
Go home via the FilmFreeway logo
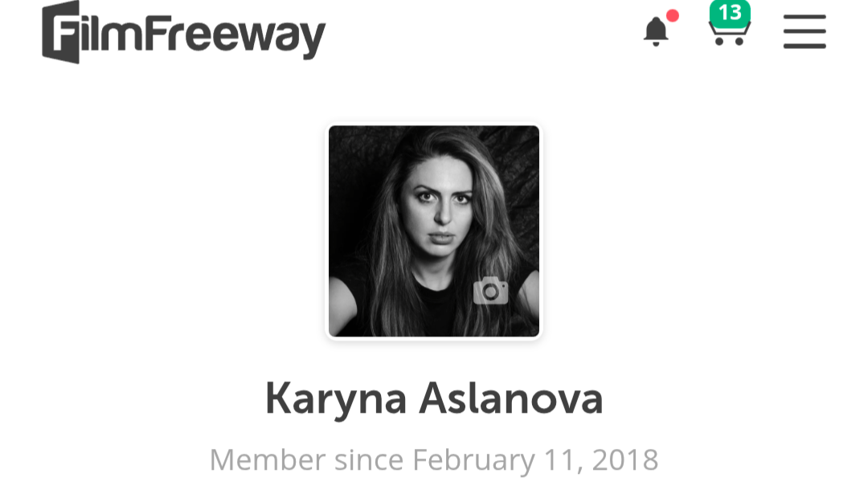pos(184,33)
